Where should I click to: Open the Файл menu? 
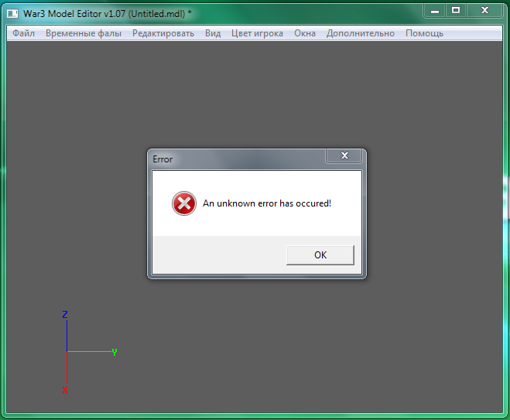(23, 33)
